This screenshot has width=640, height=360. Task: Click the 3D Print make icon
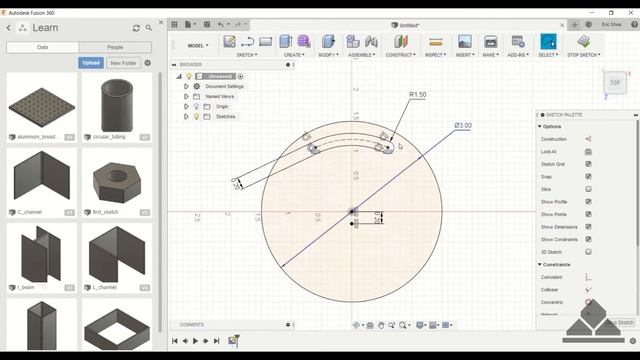click(490, 42)
